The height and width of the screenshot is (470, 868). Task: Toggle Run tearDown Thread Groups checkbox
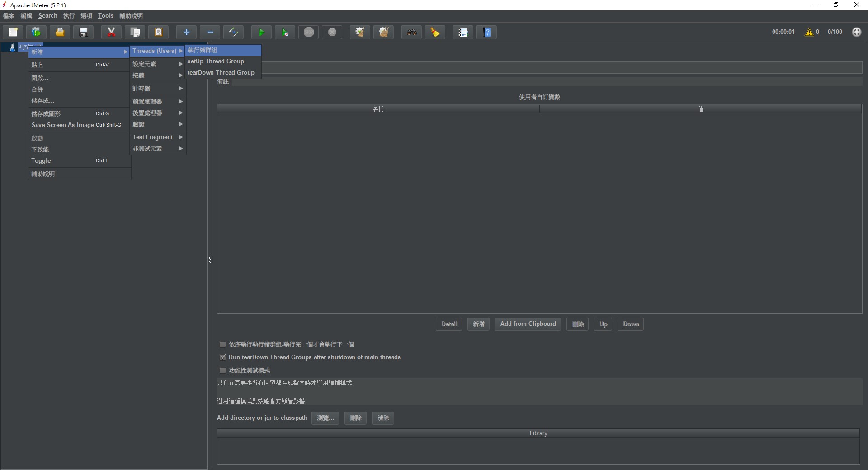(222, 357)
